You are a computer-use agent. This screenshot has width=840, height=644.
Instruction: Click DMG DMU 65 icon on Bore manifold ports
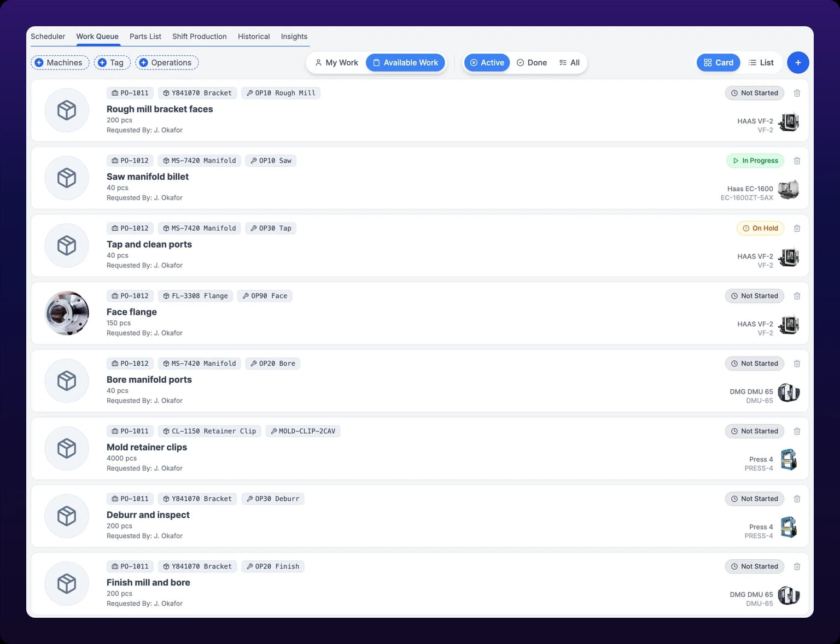(x=789, y=393)
